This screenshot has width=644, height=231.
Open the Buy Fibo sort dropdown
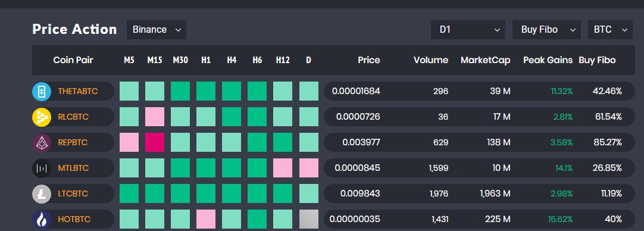(x=546, y=30)
